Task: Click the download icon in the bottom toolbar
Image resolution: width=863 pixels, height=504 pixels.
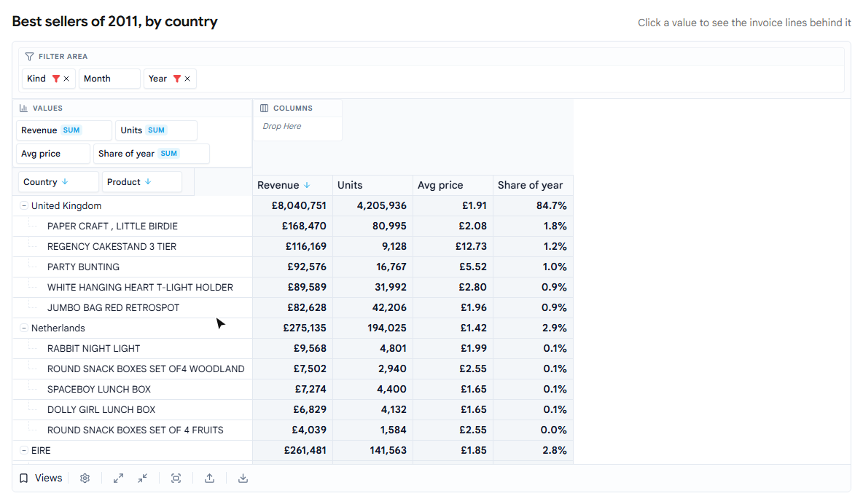Action: click(243, 478)
